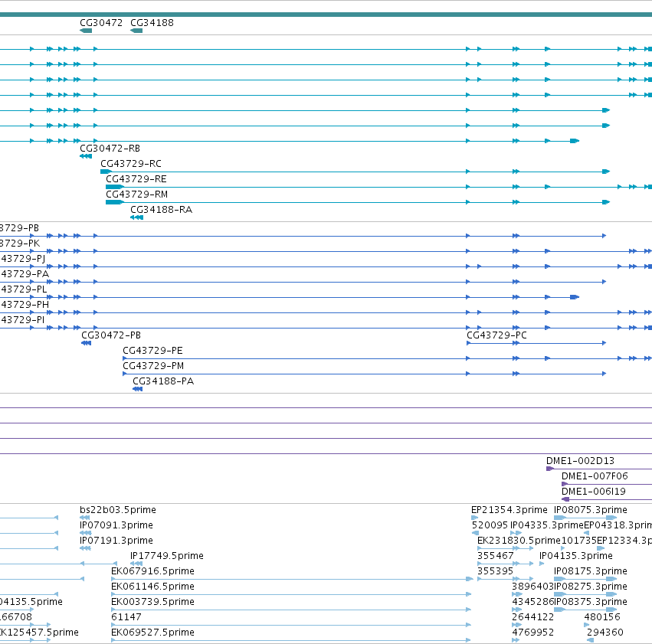Select the 2644122 EST label

532,617
